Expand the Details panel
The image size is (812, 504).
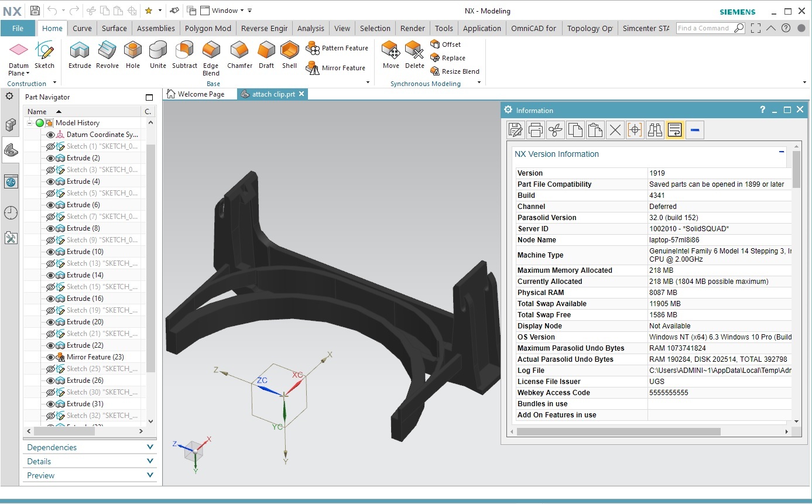(x=150, y=461)
